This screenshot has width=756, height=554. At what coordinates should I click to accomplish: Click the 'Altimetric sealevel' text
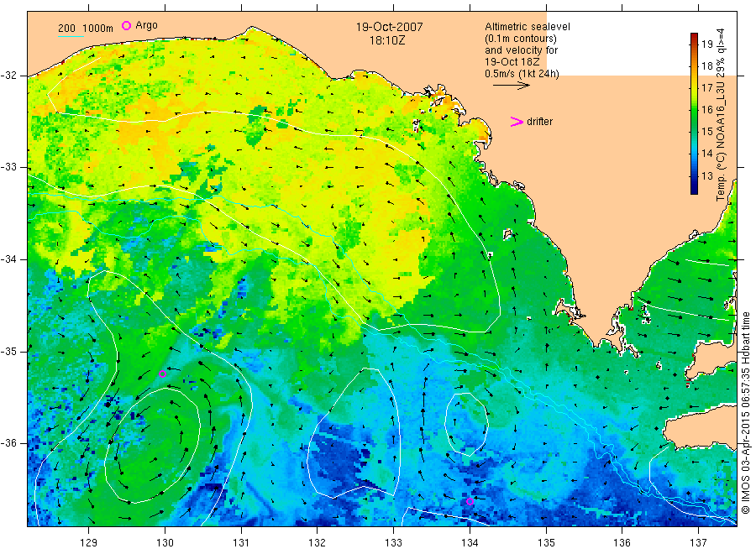point(527,27)
